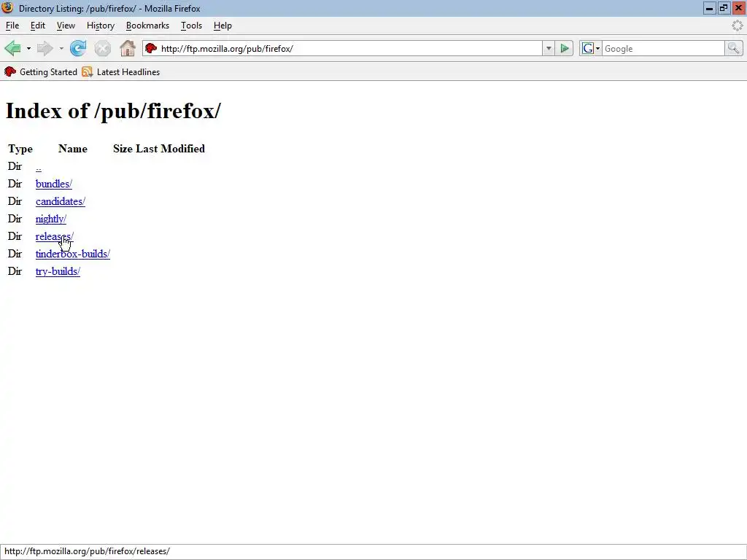This screenshot has width=747, height=560.
Task: Open the try-builds/ directory link
Action: (x=58, y=271)
